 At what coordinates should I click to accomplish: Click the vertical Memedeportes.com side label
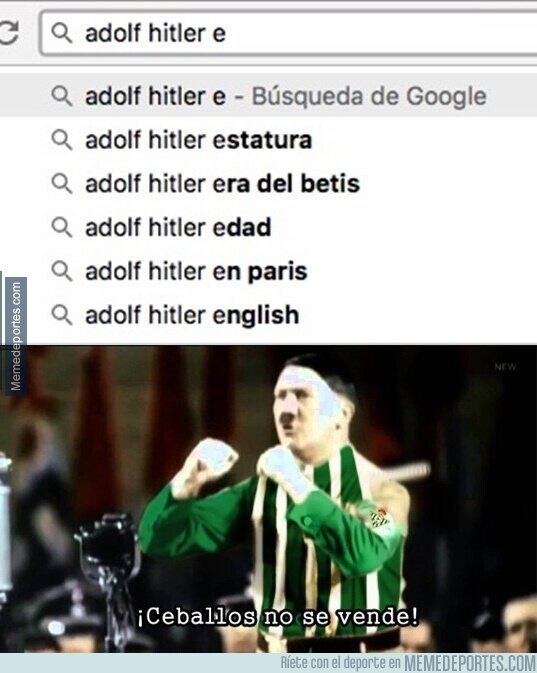point(16,336)
